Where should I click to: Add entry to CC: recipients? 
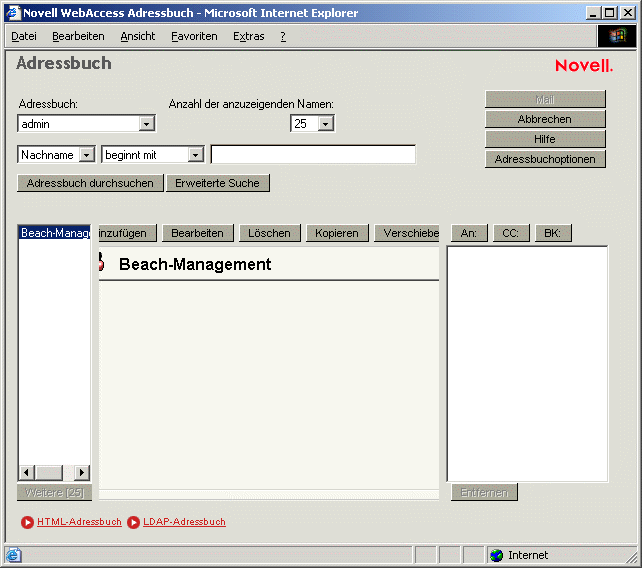tap(511, 233)
